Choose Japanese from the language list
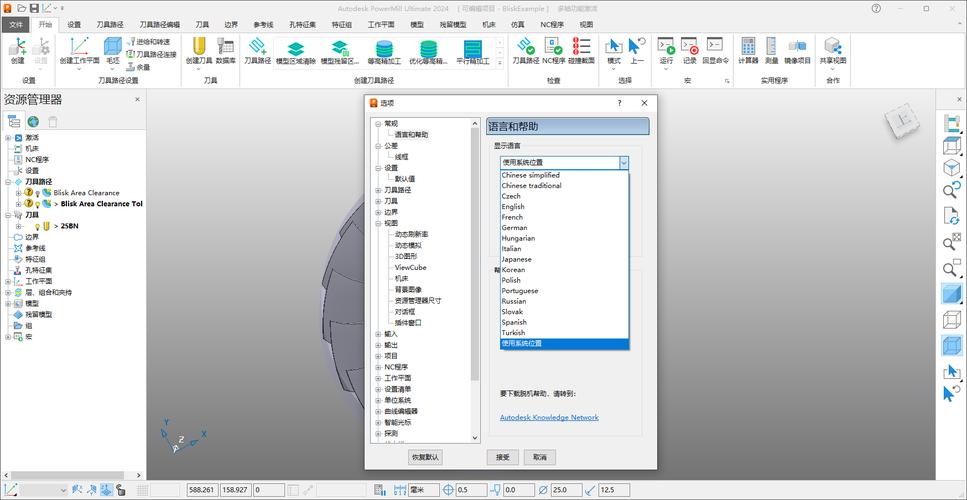 click(x=516, y=260)
